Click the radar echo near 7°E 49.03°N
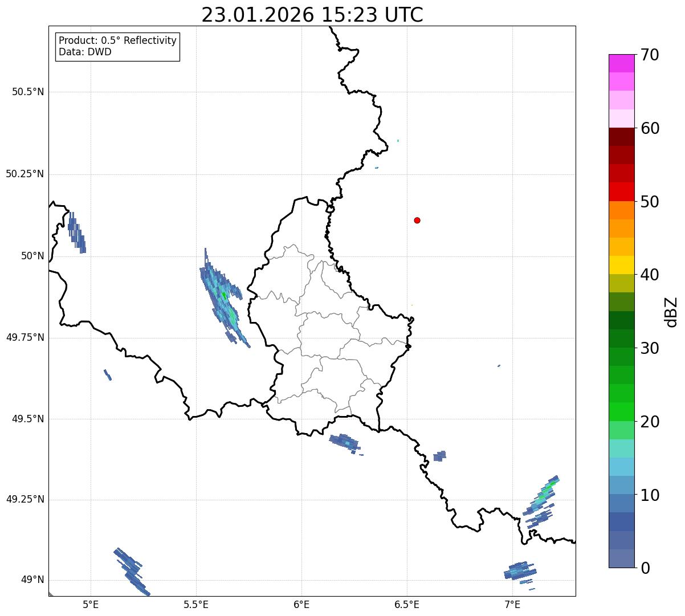This screenshot has height=616, width=685. 520,572
